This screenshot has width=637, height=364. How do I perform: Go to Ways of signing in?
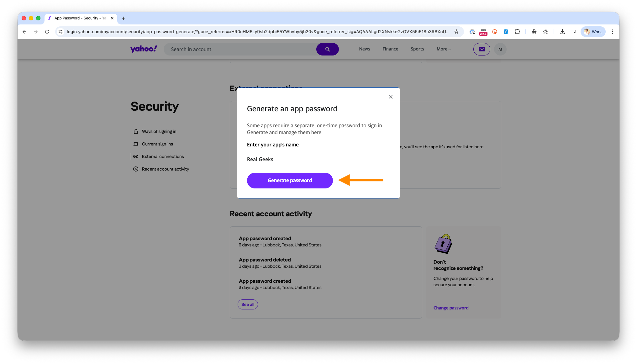point(159,131)
